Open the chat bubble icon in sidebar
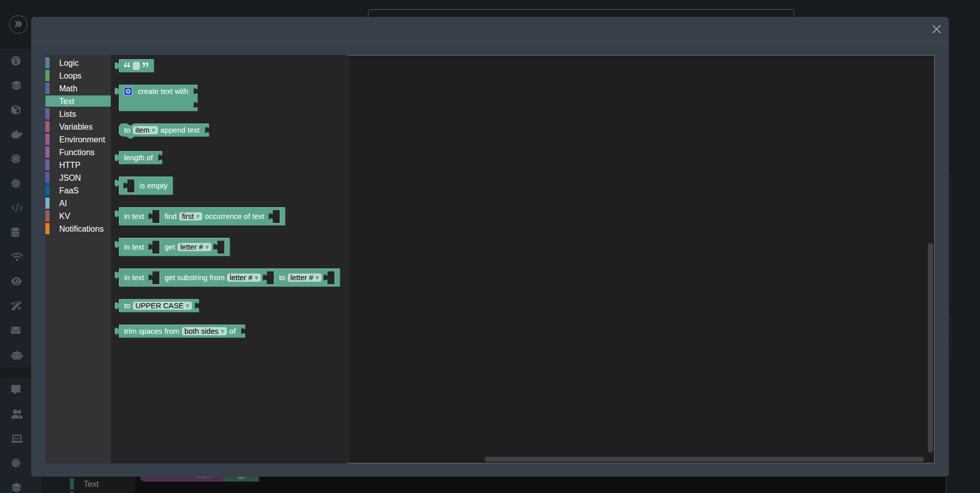The image size is (980, 493). pos(16,389)
